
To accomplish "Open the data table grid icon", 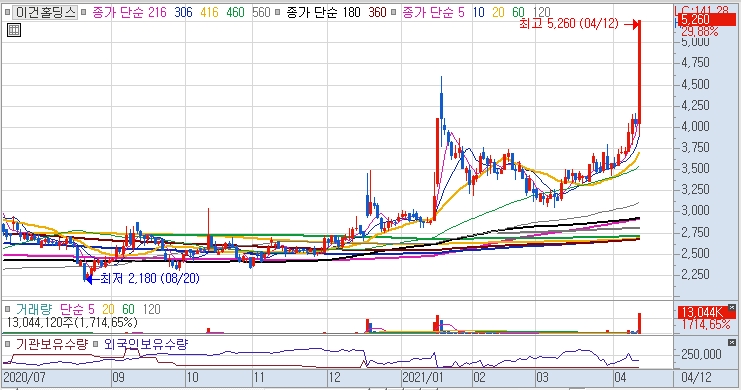I will click(x=14, y=30).
